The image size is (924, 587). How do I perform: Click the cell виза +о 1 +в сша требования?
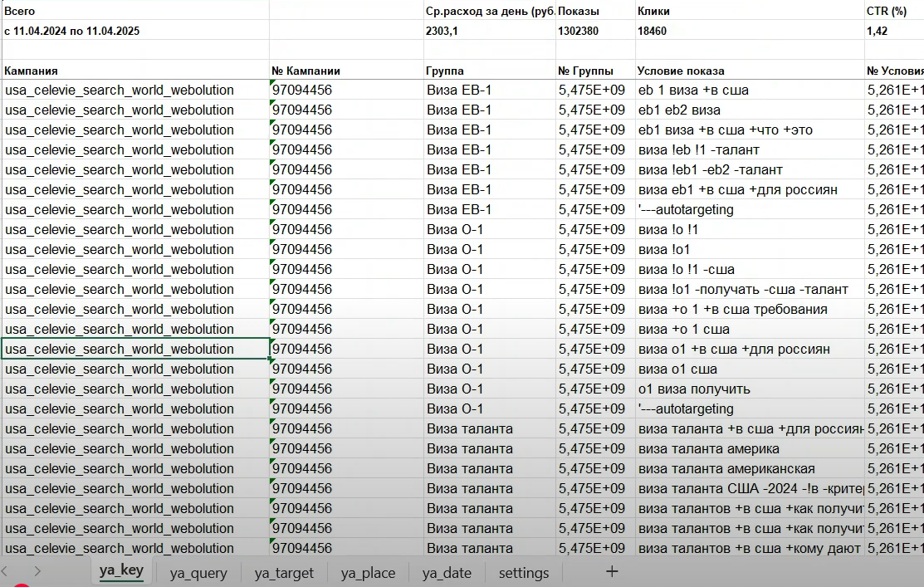(x=750, y=310)
